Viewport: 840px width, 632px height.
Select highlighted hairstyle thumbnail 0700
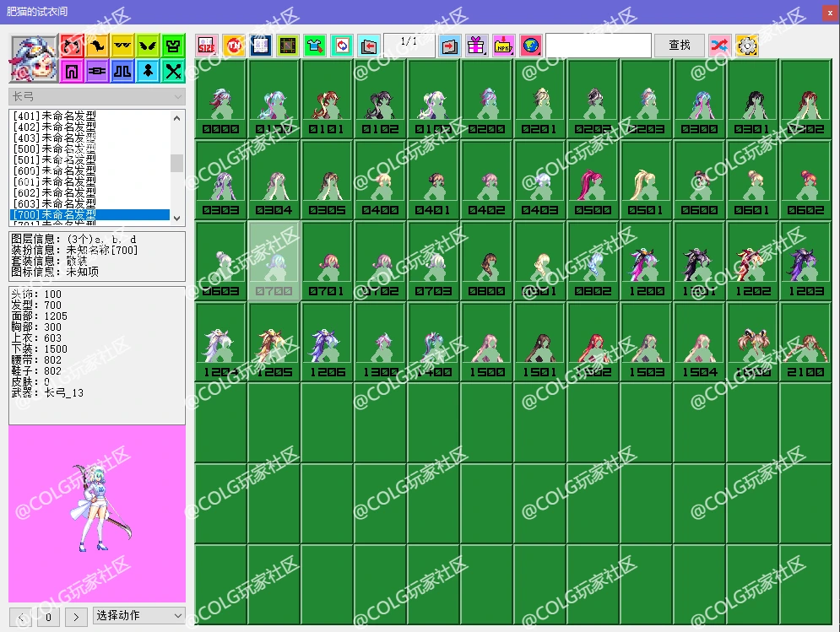(x=274, y=261)
